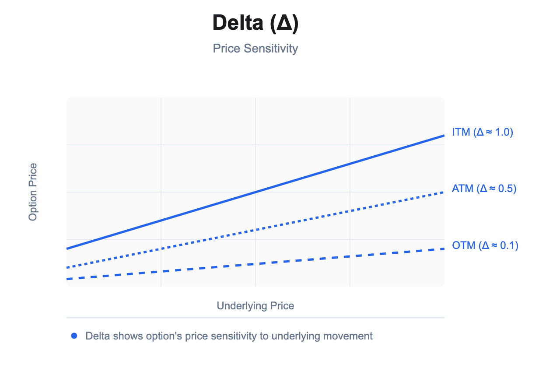Select the ATM (Δ ≈ 0.5) series label
The height and width of the screenshot is (392, 546).
coord(484,189)
